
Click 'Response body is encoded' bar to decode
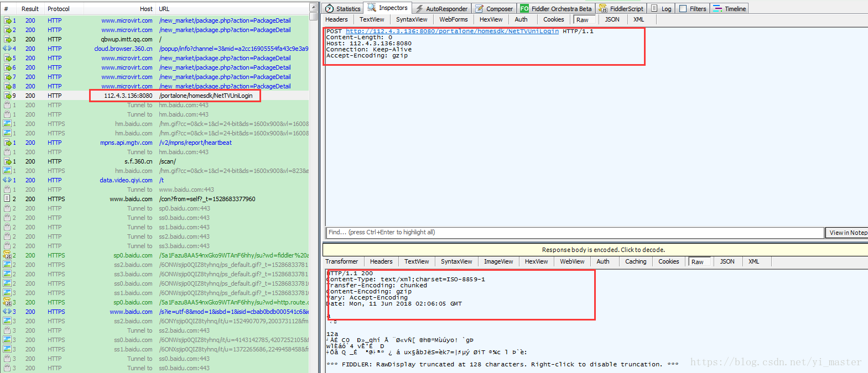pos(595,250)
